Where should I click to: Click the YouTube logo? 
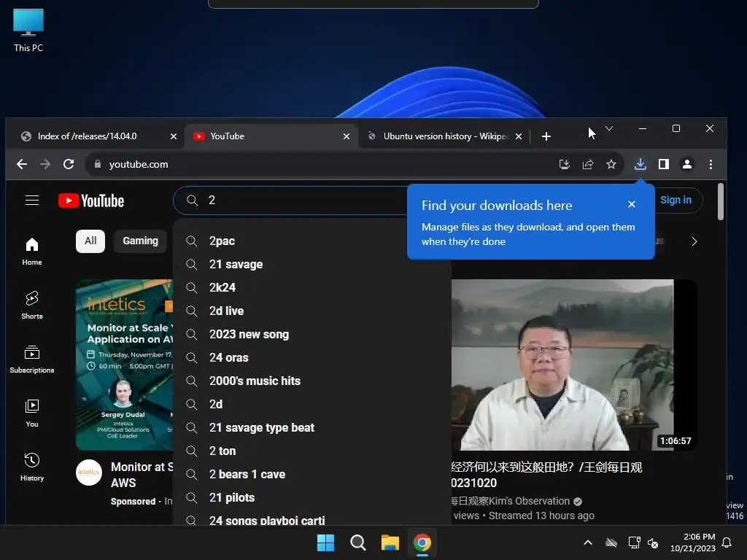(x=91, y=201)
